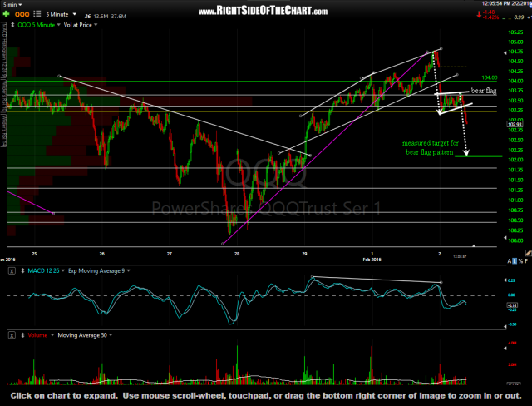Select the A arithmetic scale option
Viewport: 532px width, 406px height.
(x=510, y=261)
